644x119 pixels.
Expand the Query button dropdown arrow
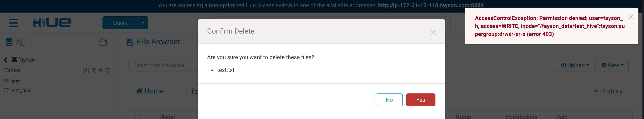point(143,23)
